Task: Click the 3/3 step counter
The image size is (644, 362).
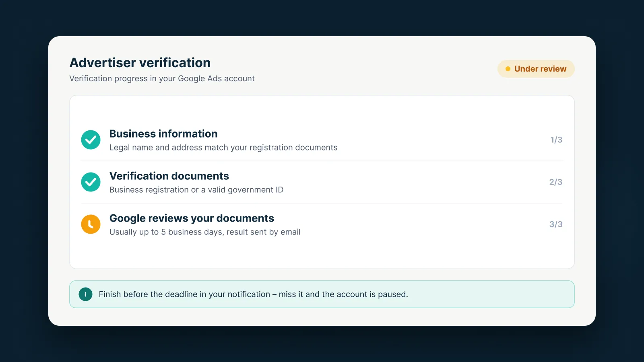Action: pyautogui.click(x=556, y=224)
